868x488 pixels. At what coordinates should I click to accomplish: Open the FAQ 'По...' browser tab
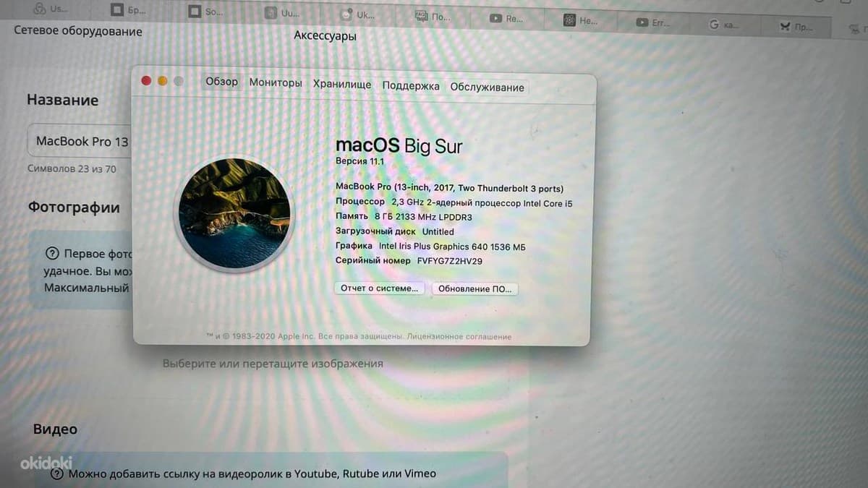click(x=434, y=16)
